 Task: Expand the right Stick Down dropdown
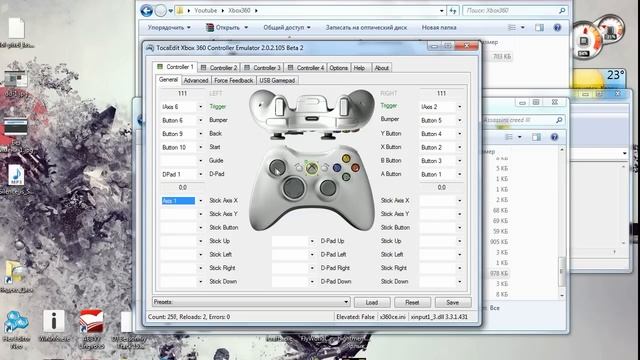pyautogui.click(x=460, y=282)
